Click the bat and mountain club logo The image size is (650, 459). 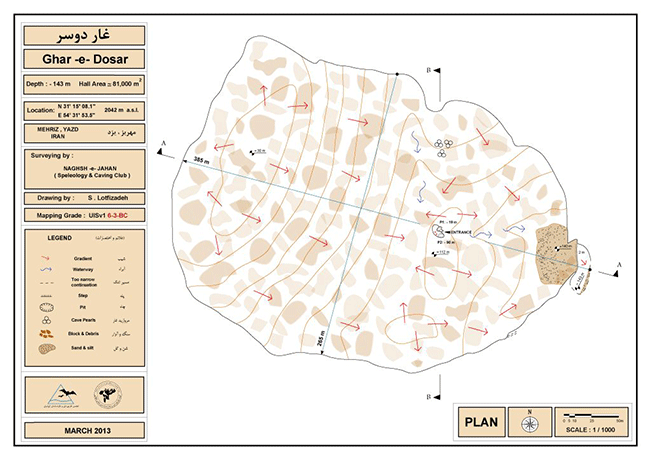coord(61,395)
